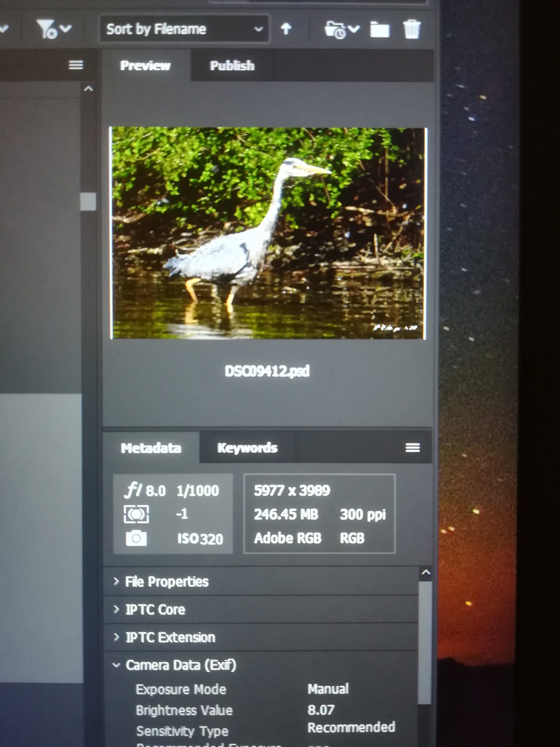The height and width of the screenshot is (747, 560).
Task: Switch to the Publish tab
Action: point(232,66)
